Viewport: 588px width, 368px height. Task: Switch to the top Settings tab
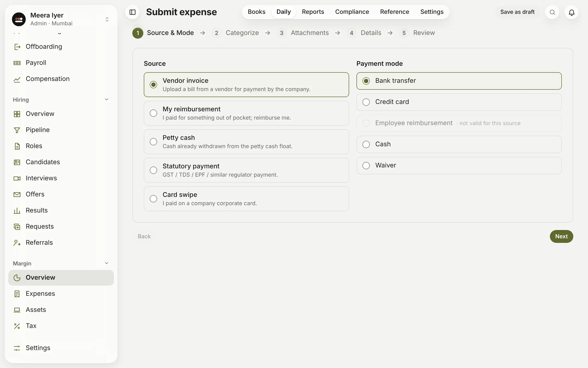(x=432, y=12)
